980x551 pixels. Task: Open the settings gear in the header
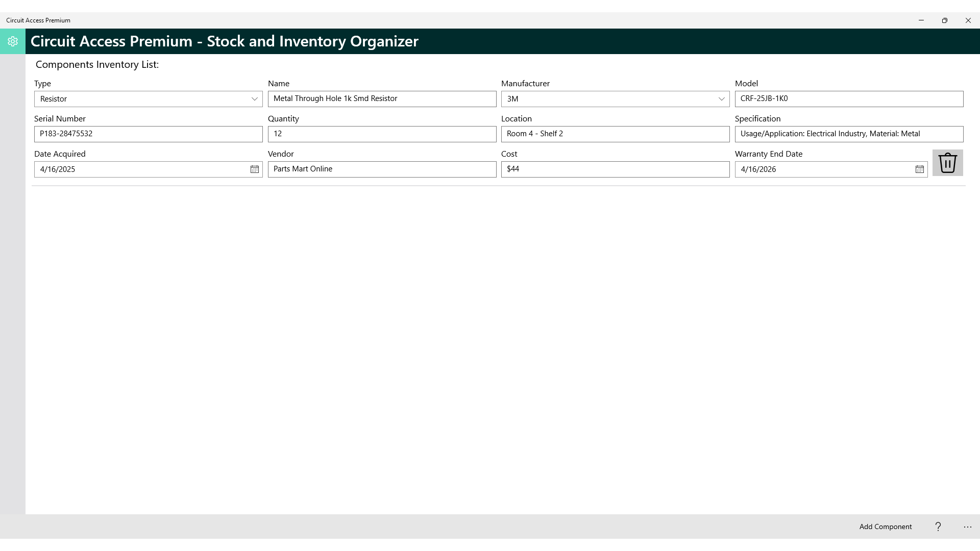(12, 41)
